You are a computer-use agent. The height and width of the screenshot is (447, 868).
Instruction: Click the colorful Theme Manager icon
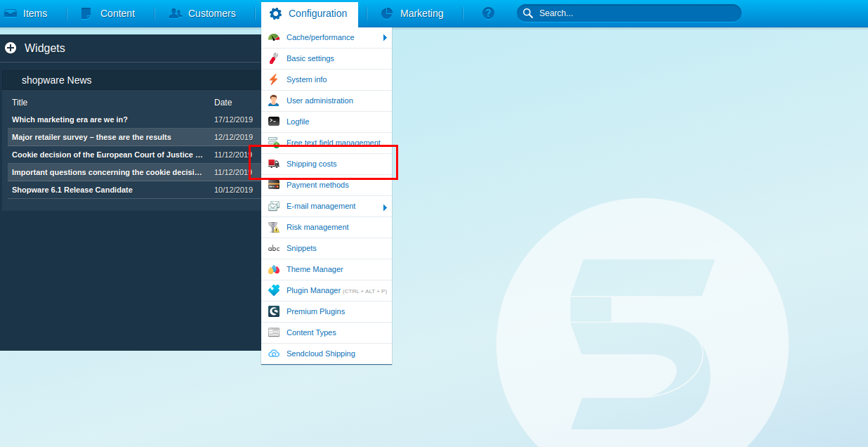pos(274,269)
